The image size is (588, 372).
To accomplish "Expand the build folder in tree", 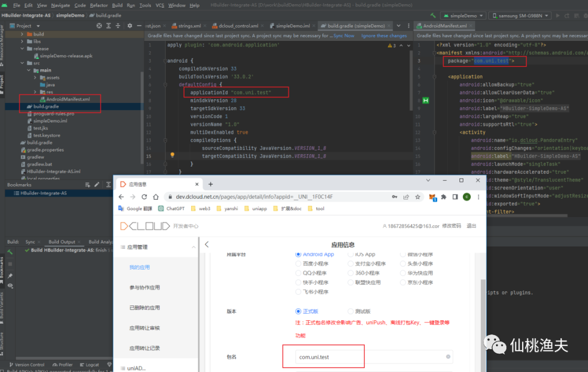I will point(22,34).
